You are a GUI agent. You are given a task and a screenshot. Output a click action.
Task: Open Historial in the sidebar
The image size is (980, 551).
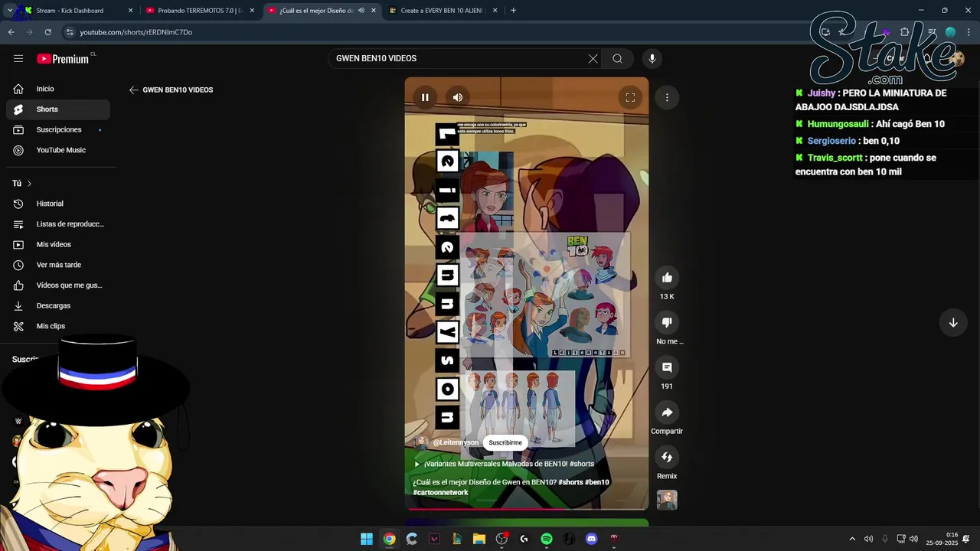pos(58,204)
